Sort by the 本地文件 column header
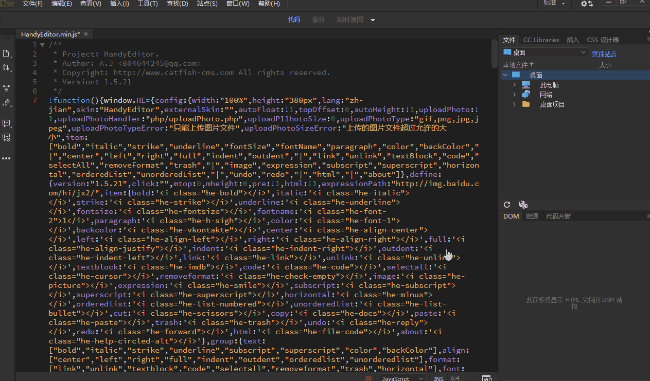Viewport: 650px width, 381px height. pos(518,65)
